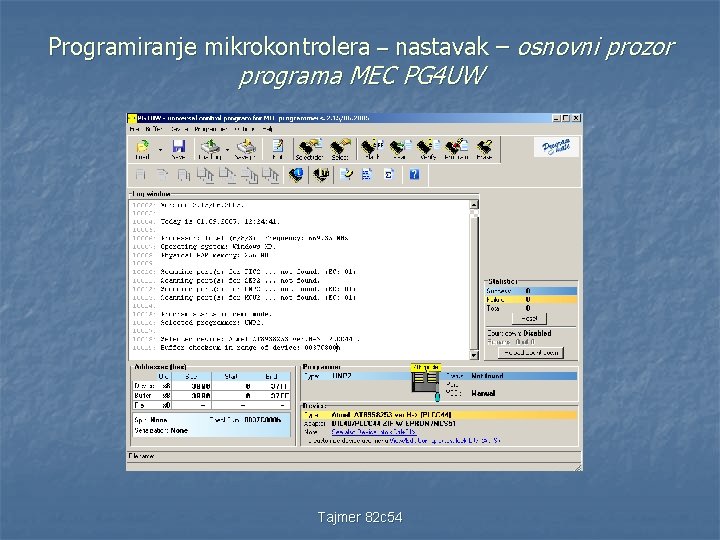Click the device info chip icon with blue i

click(296, 175)
